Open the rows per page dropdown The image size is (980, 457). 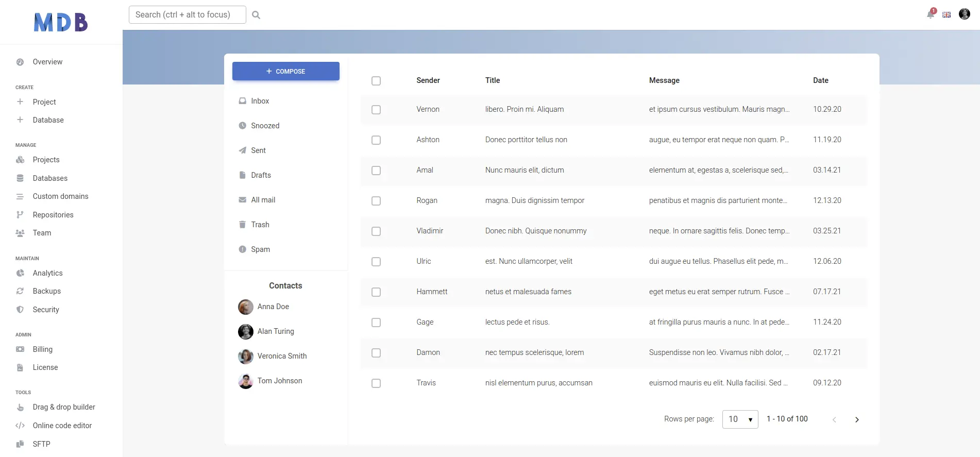pos(740,419)
